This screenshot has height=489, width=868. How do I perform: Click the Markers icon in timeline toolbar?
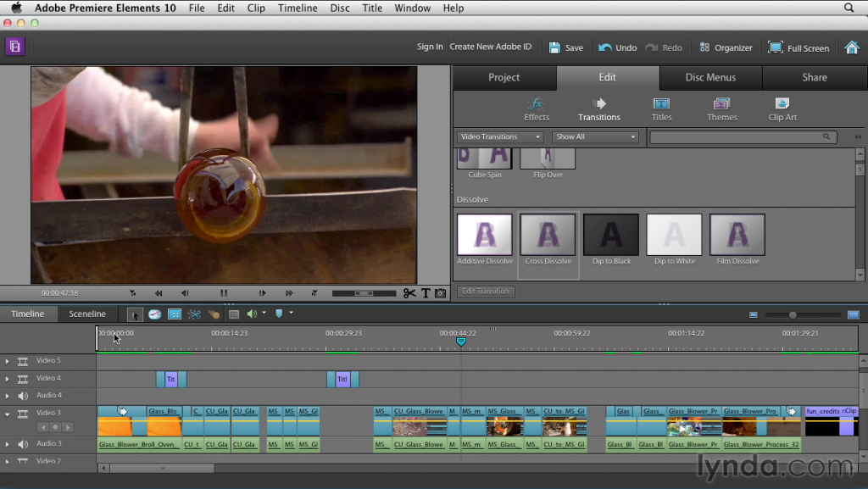tap(279, 314)
